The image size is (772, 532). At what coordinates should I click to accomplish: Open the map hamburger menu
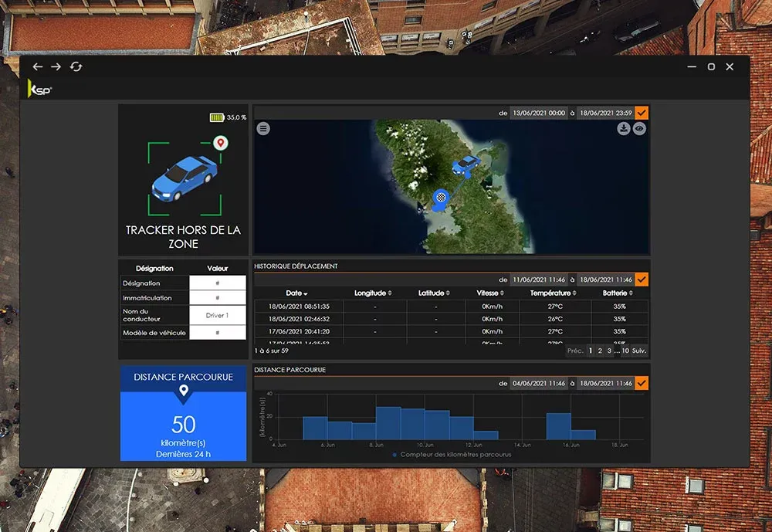[x=264, y=129]
